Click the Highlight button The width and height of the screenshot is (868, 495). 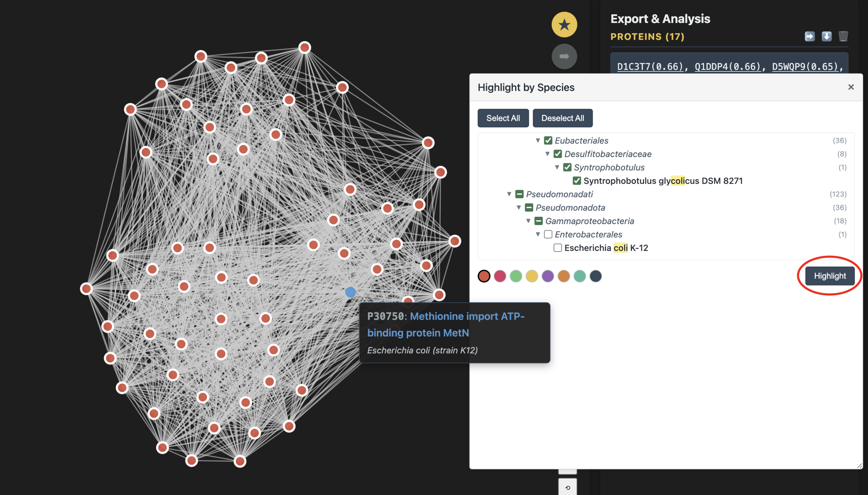830,276
